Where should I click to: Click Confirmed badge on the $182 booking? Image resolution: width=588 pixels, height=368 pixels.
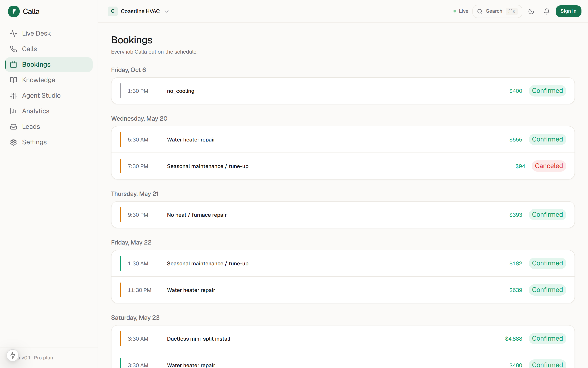[547, 263]
